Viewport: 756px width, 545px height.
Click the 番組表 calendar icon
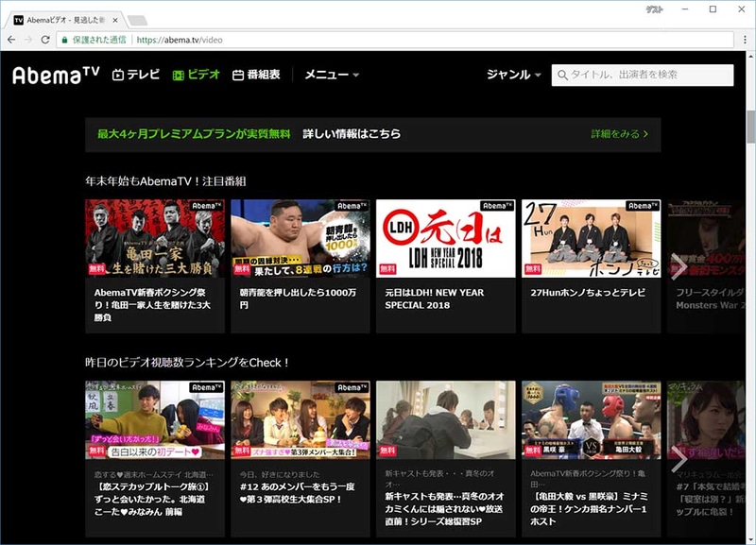pyautogui.click(x=238, y=76)
